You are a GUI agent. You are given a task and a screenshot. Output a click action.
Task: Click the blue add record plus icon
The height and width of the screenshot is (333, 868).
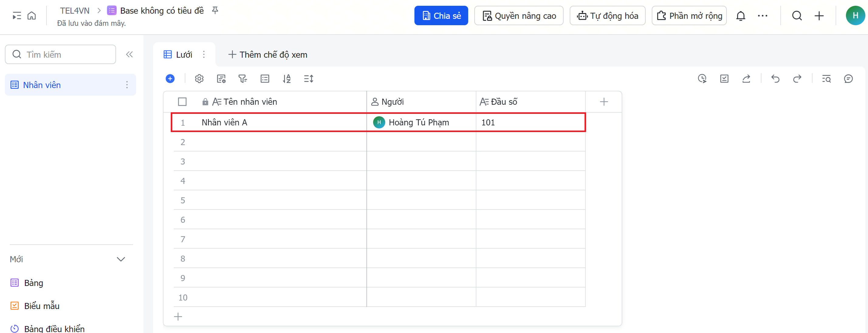click(170, 79)
